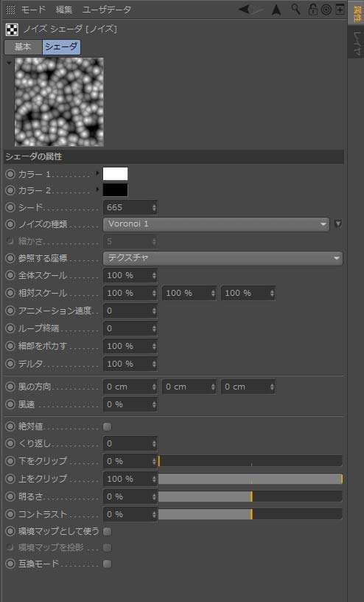The width and height of the screenshot is (364, 602).
Task: Click the noise preview thumbnail
Action: pyautogui.click(x=59, y=102)
